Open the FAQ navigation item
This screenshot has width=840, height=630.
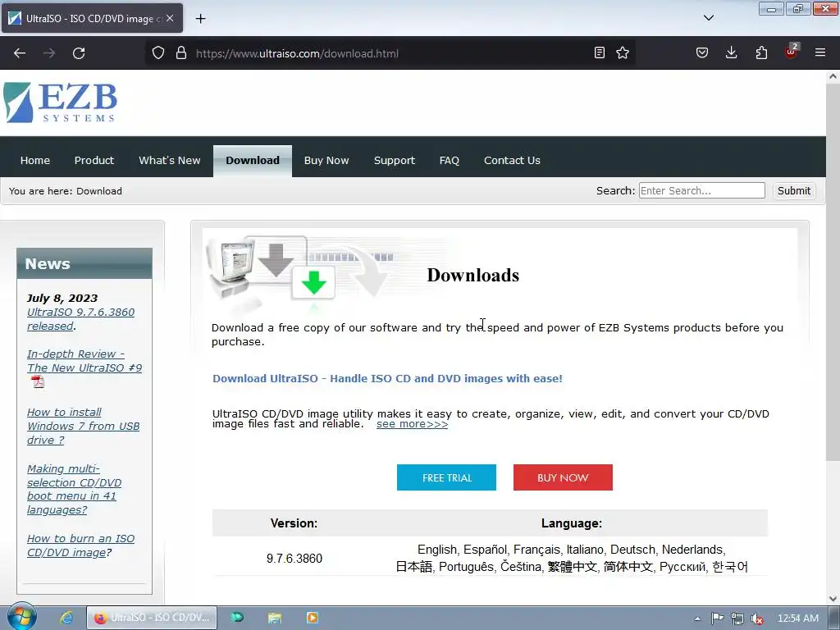[449, 160]
